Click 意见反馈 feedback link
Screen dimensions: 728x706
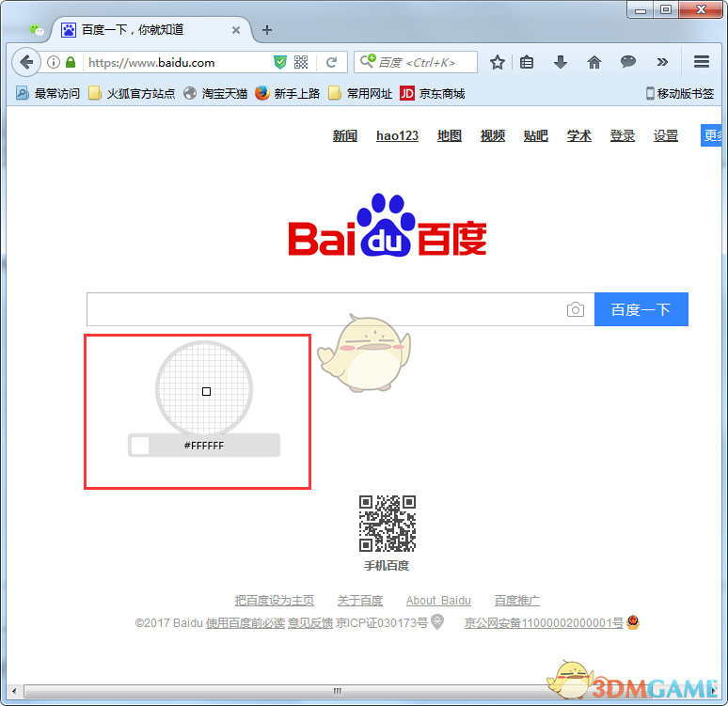pos(310,623)
